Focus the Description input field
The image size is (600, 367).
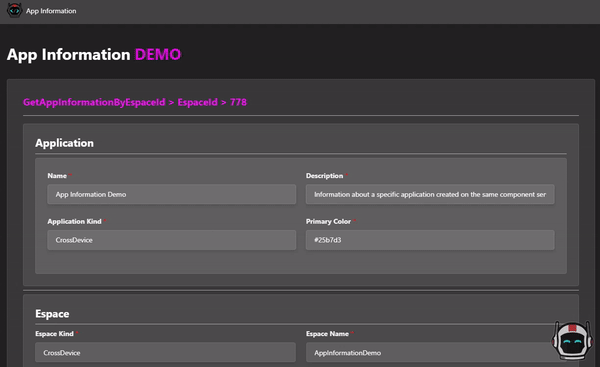pos(430,194)
